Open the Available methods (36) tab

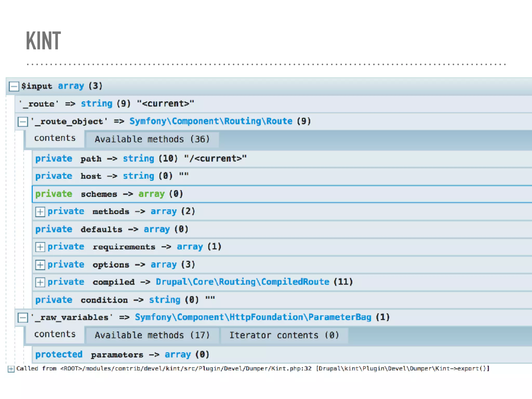[152, 139]
